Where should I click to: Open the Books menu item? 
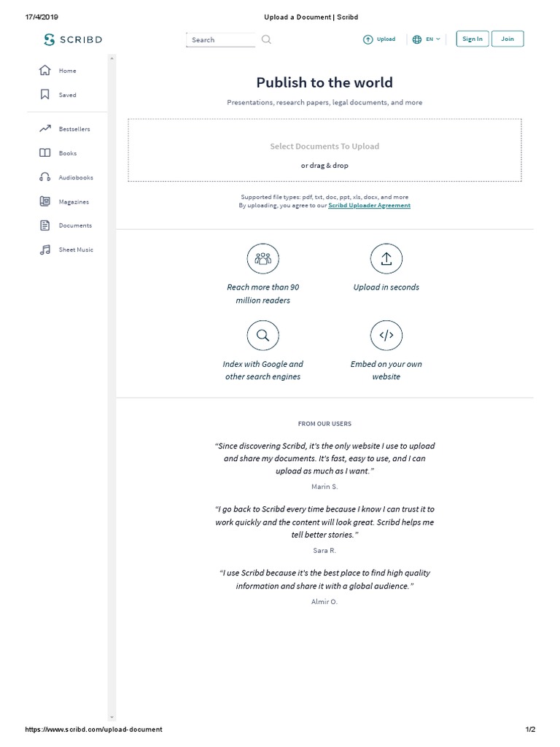(x=67, y=153)
